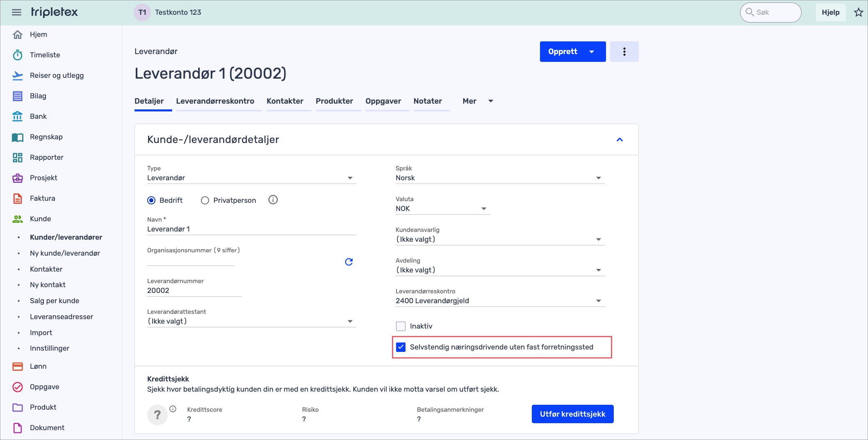This screenshot has height=440, width=868.
Task: Click the Søk search field
Action: click(x=770, y=12)
